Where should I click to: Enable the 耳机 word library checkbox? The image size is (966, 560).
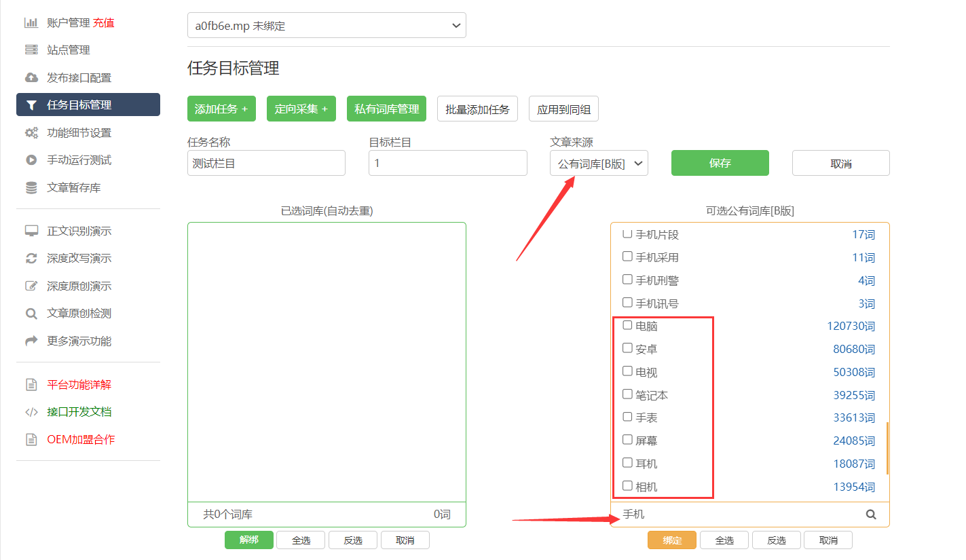coord(627,463)
